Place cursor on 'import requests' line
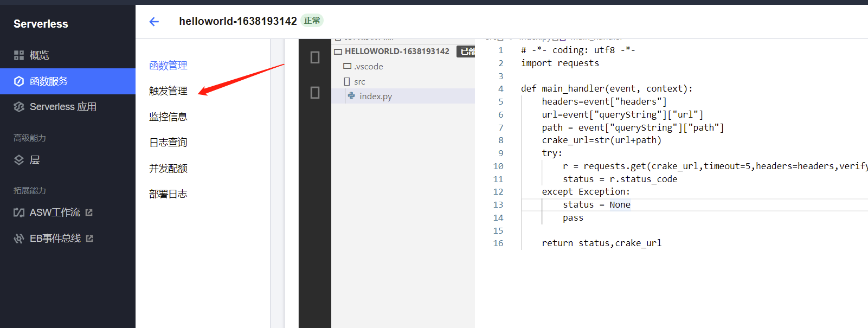This screenshot has width=868, height=328. (x=560, y=63)
